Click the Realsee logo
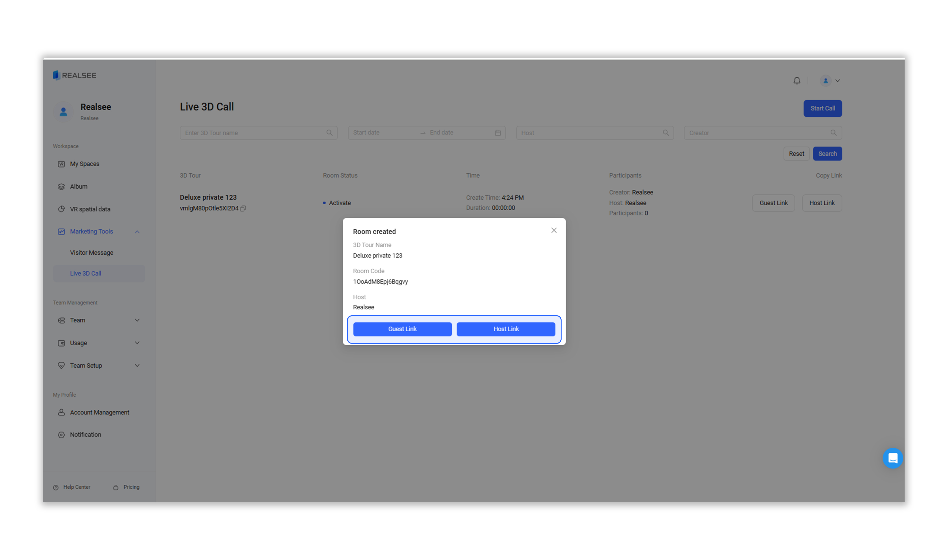The width and height of the screenshot is (949, 560). pos(75,75)
